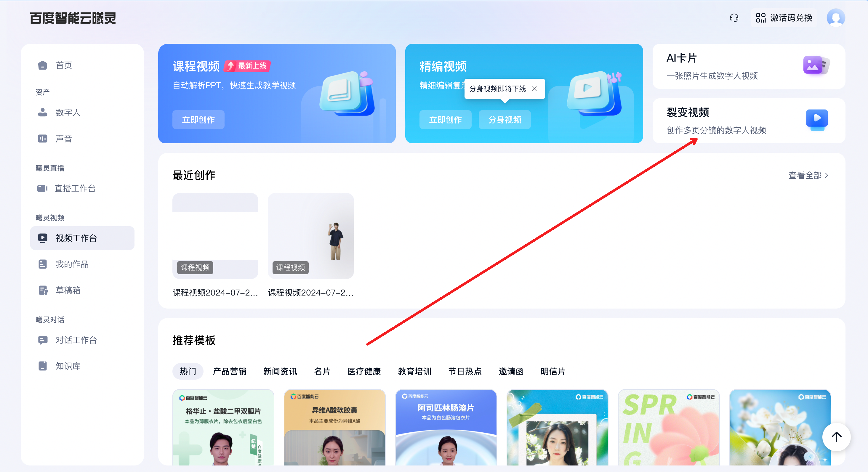The height and width of the screenshot is (472, 868).
Task: Click the 直播工作台 camera icon
Action: tap(42, 188)
